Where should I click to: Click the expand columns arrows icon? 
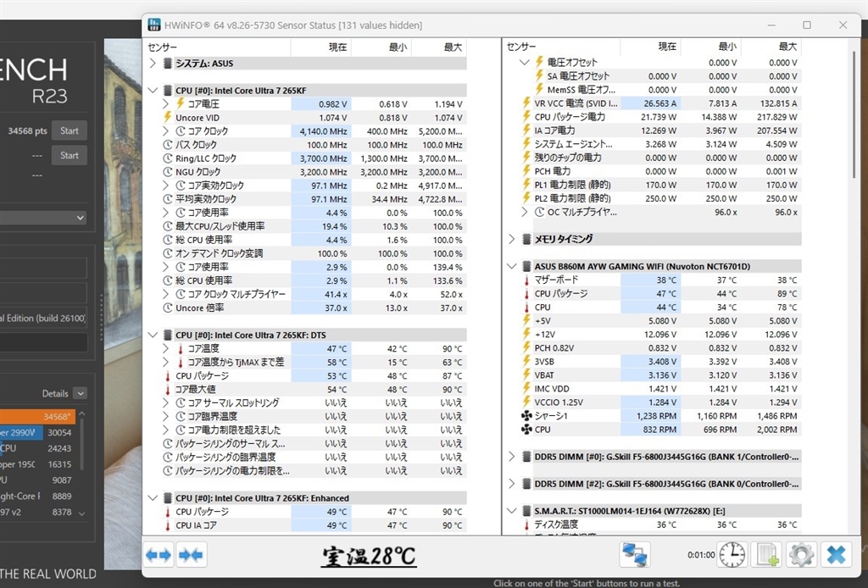click(x=158, y=554)
